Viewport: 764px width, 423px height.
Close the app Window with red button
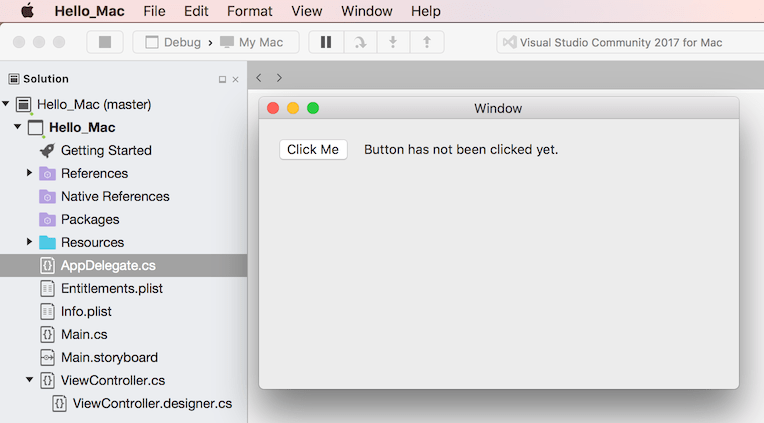click(273, 108)
